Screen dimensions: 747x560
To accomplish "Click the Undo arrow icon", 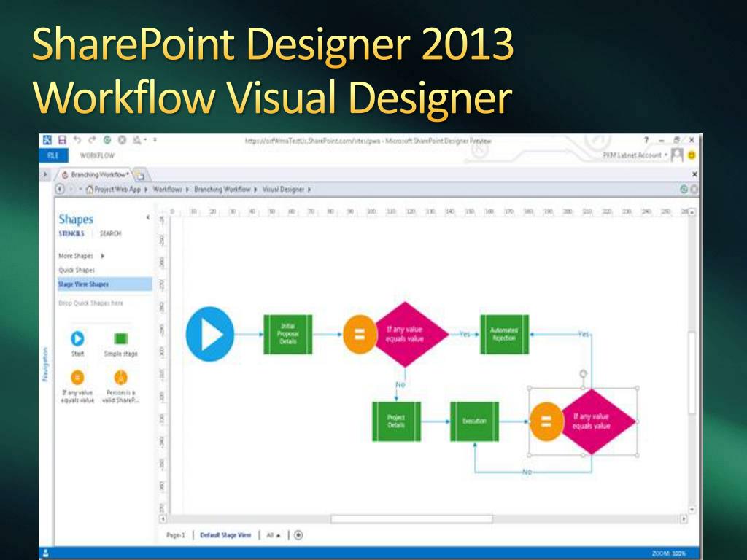I will coord(77,139).
